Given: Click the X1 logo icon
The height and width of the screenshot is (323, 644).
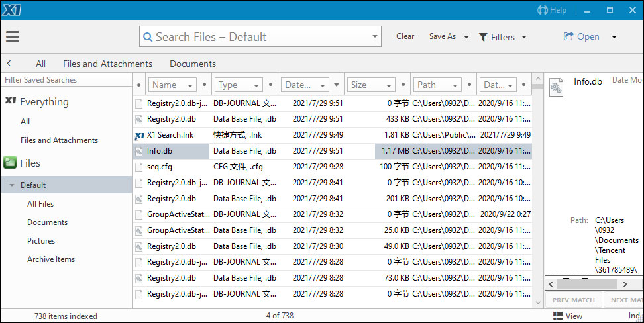Looking at the screenshot, I should click(x=11, y=10).
